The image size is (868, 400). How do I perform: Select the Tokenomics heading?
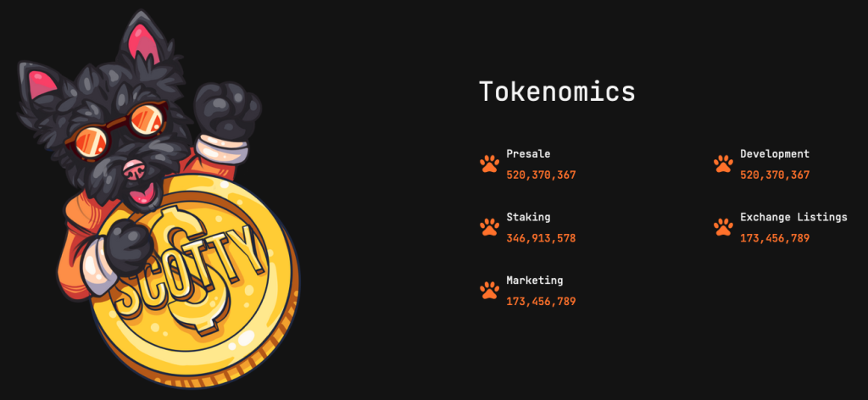click(557, 92)
